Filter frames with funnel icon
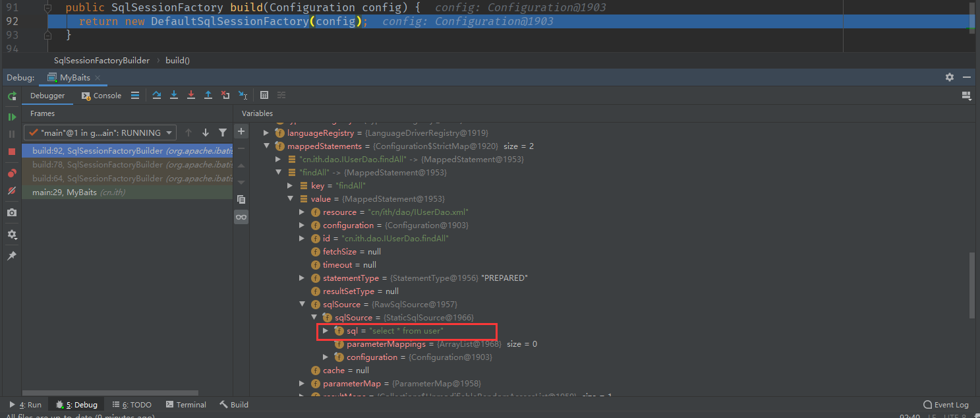The image size is (980, 418). pos(223,133)
